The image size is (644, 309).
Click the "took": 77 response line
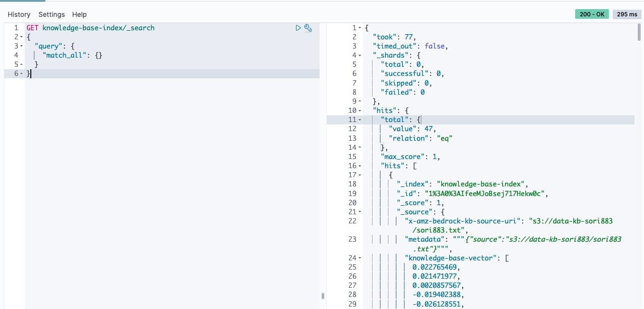pyautogui.click(x=394, y=37)
